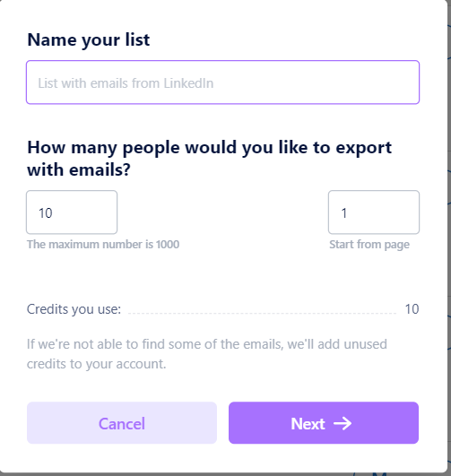The width and height of the screenshot is (451, 476).
Task: Click the 'Credits you use:' label
Action: coord(74,309)
